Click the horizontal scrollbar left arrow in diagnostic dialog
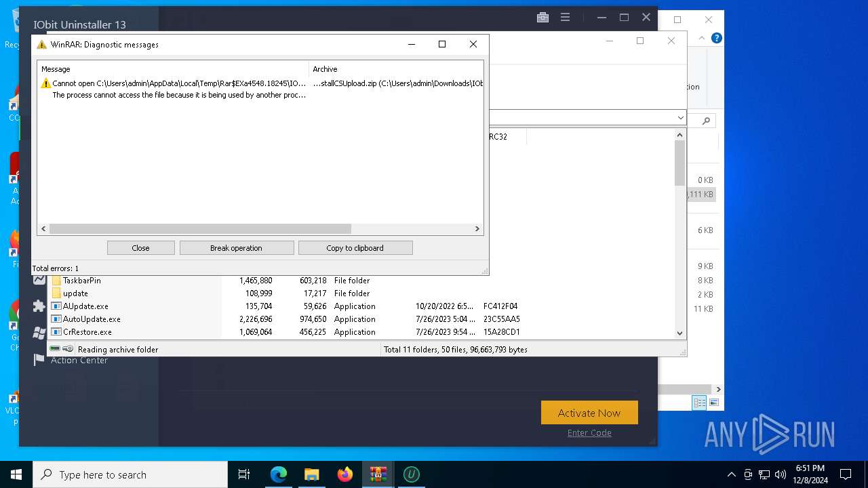 (x=44, y=229)
